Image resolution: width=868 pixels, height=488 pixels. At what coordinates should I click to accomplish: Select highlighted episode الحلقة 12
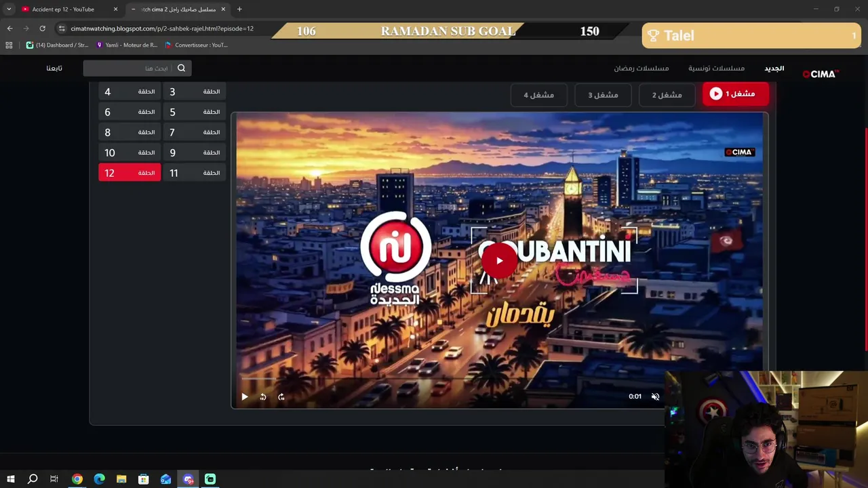130,173
